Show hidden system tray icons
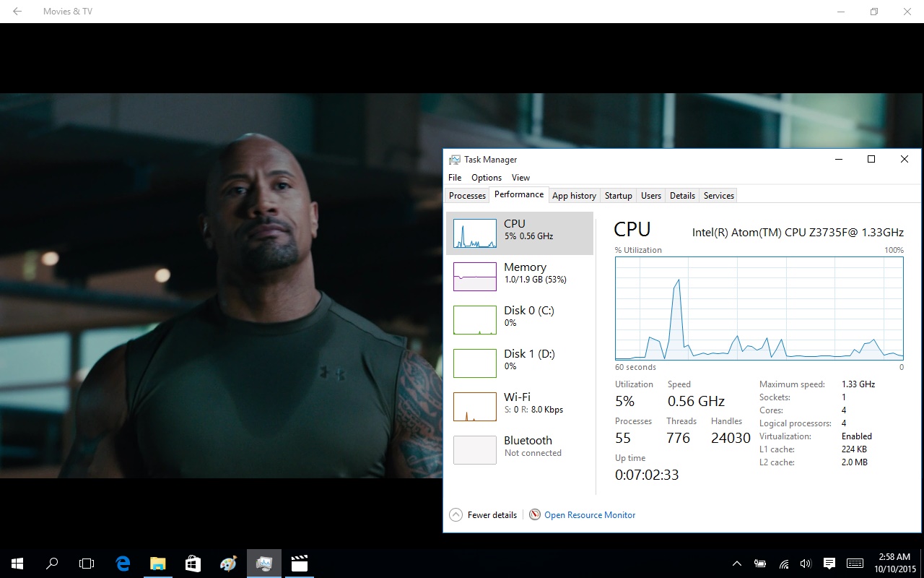This screenshot has height=578, width=924. coord(737,564)
